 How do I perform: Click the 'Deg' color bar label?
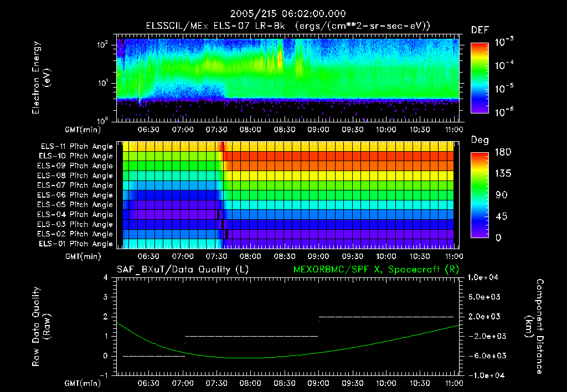(x=480, y=140)
